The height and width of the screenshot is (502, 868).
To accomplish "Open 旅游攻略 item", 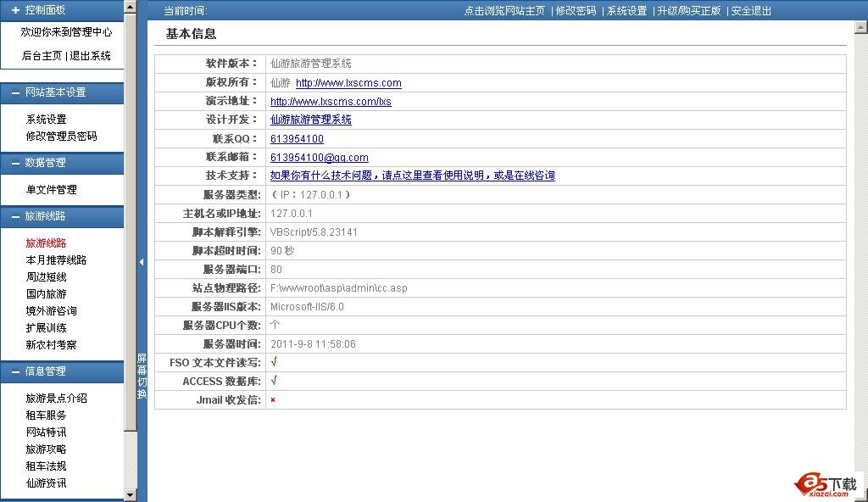I will coord(46,449).
